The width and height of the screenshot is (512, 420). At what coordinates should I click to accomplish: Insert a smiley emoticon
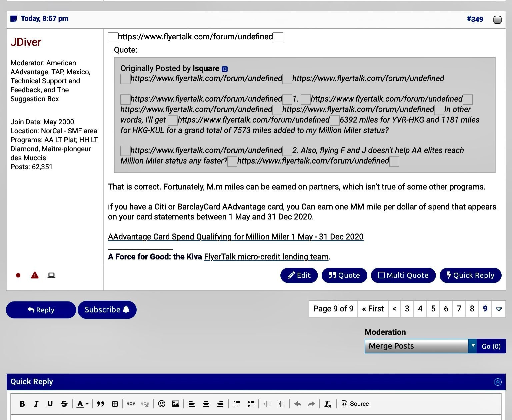tap(162, 404)
